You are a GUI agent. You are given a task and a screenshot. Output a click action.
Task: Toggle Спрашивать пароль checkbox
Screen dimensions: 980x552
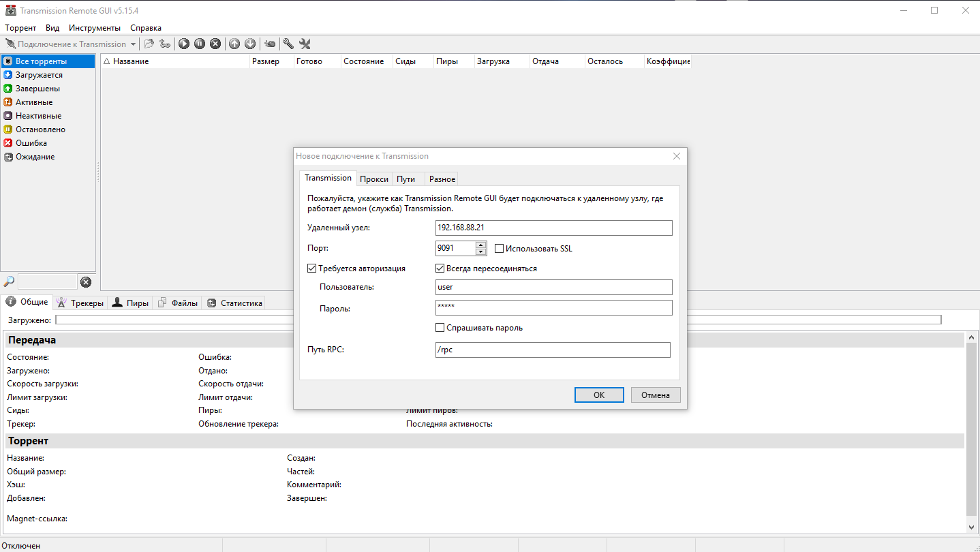440,328
